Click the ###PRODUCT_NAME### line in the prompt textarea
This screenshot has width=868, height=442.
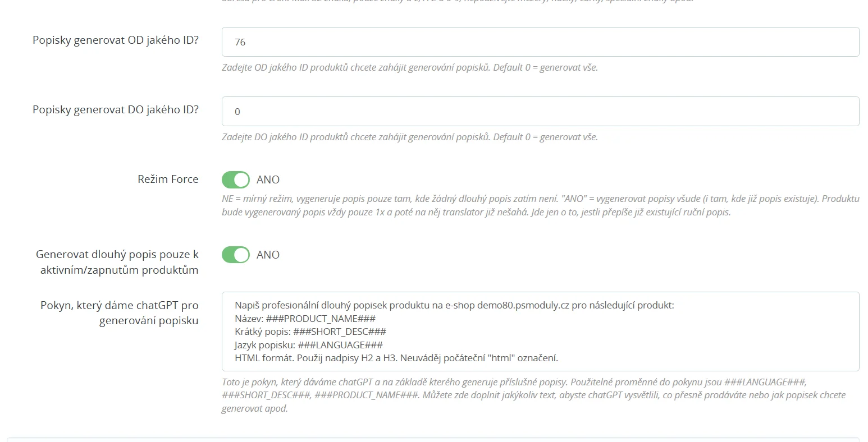305,319
